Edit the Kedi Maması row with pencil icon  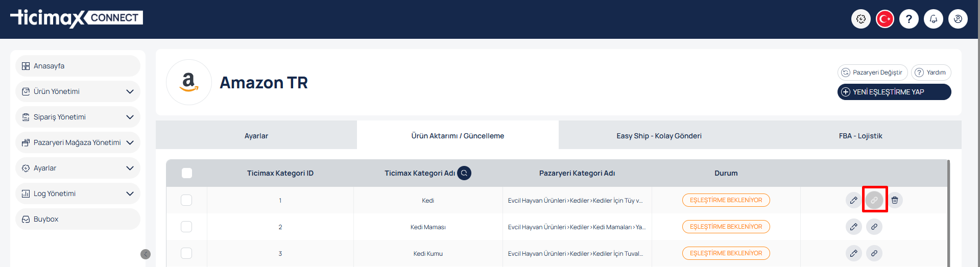(854, 227)
